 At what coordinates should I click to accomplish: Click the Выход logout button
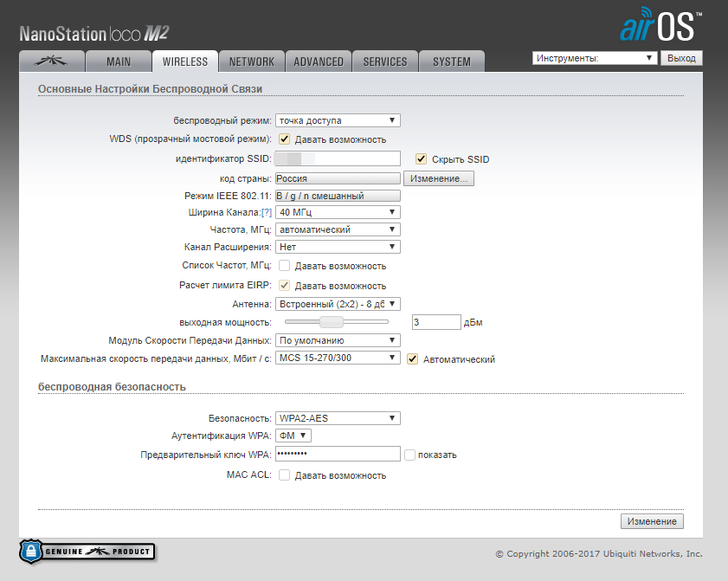coord(681,58)
